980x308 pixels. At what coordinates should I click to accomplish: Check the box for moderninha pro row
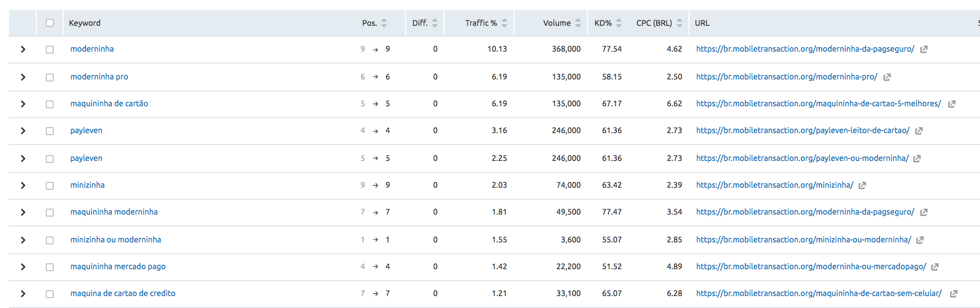coord(50,77)
